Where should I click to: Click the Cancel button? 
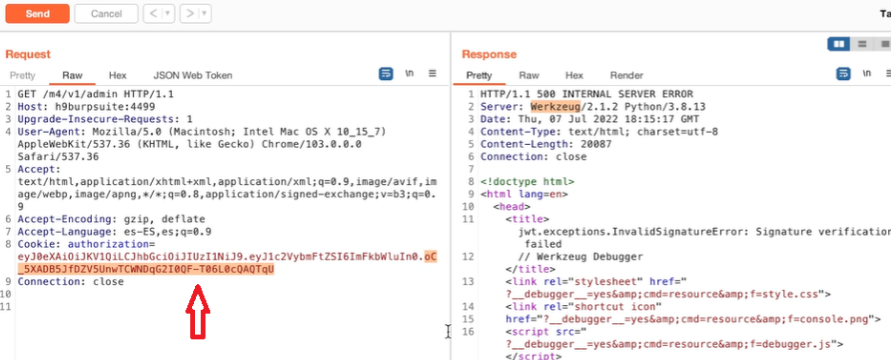tap(106, 14)
